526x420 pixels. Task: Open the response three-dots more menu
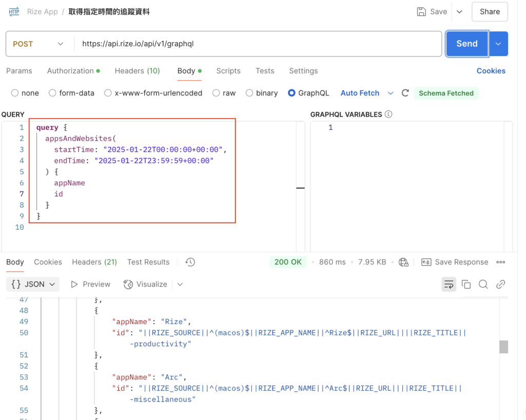pyautogui.click(x=501, y=262)
